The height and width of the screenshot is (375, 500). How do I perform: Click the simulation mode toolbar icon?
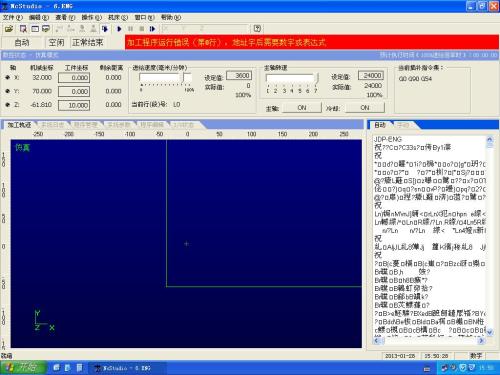click(x=105, y=29)
